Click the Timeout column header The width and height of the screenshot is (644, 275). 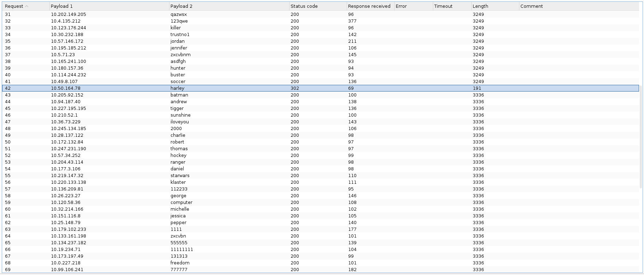(x=443, y=6)
